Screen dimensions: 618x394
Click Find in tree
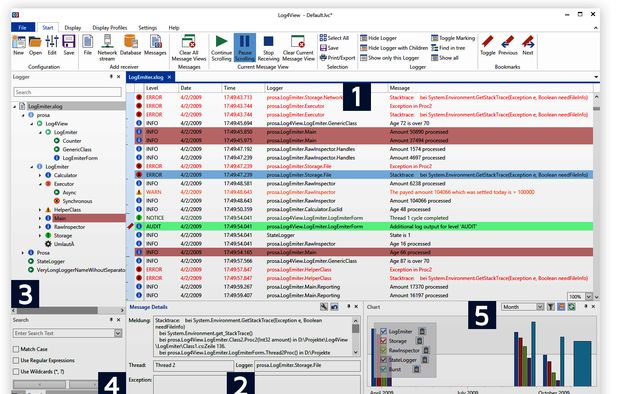tap(448, 48)
